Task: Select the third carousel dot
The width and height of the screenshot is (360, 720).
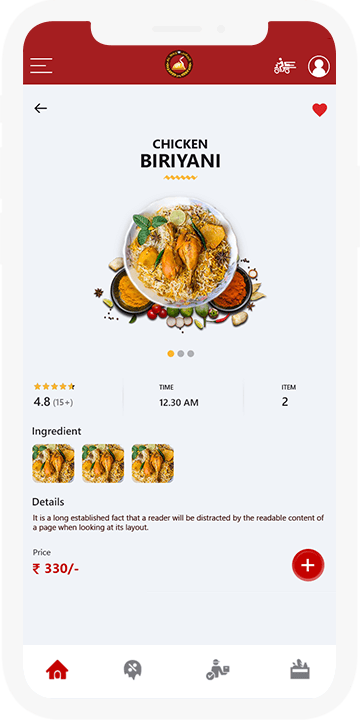Action: click(x=191, y=354)
